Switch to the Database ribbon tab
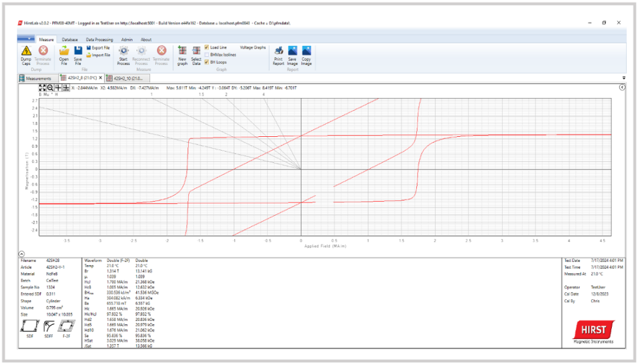This screenshot has height=364, width=638. coord(70,39)
